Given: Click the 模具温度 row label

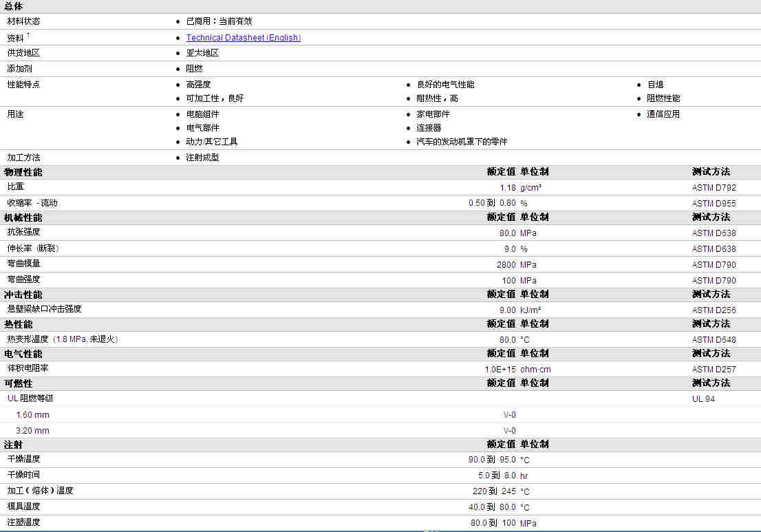Looking at the screenshot, I should pos(23,507).
